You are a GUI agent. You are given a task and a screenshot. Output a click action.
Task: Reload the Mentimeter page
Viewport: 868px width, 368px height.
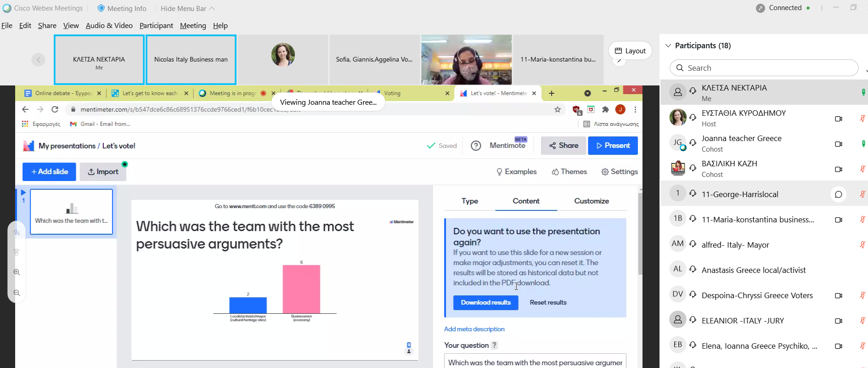tap(55, 109)
